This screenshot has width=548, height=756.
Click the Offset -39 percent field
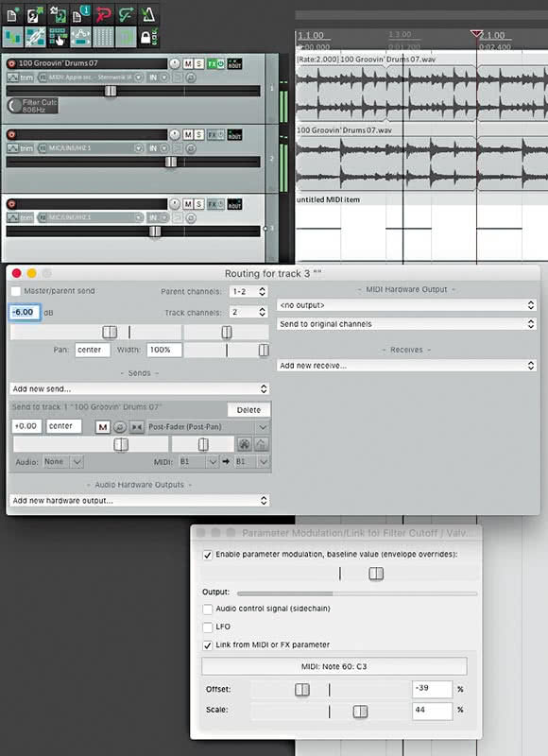pos(433,690)
